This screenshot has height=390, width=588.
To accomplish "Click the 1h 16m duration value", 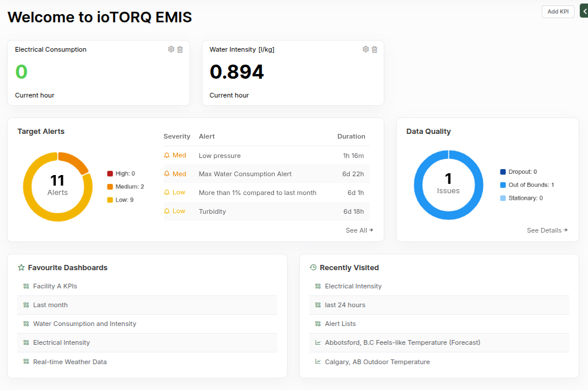I will [353, 156].
